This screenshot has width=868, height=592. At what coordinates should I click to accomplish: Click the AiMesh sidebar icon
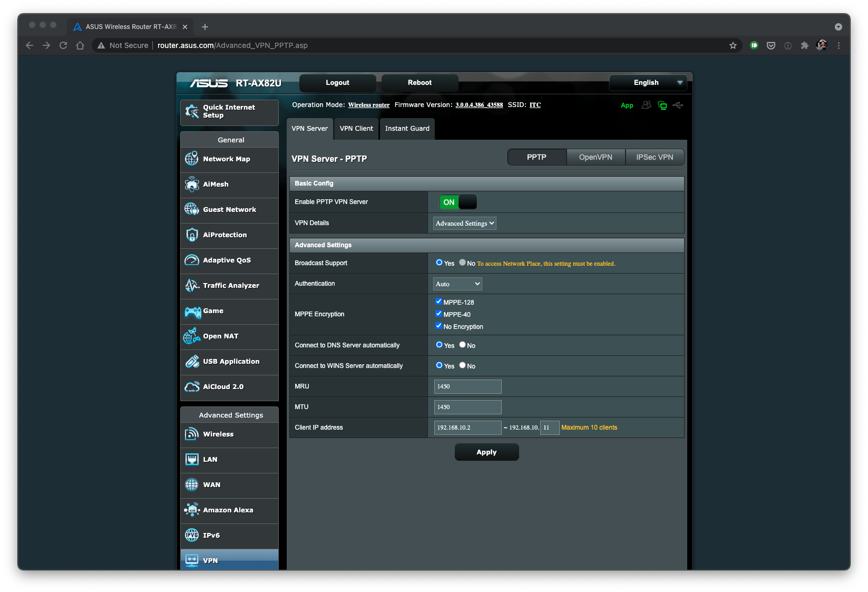tap(192, 184)
